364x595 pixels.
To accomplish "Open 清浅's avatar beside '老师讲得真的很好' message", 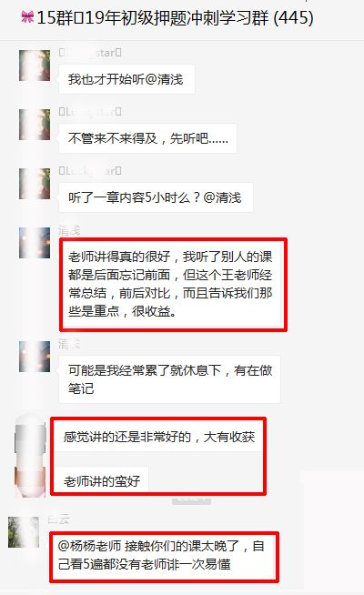I will pyautogui.click(x=35, y=243).
